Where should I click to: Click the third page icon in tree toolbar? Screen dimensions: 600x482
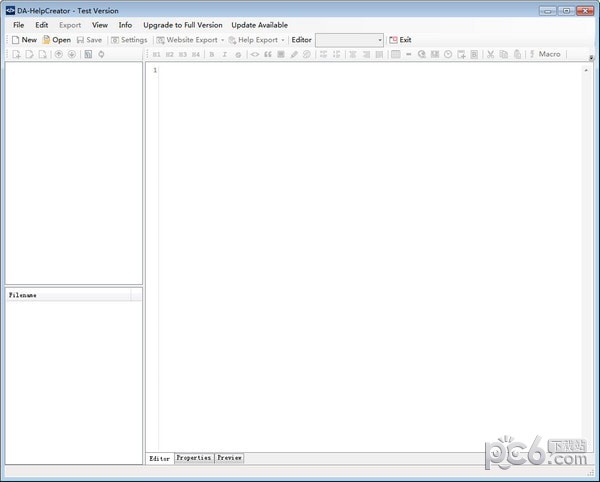pos(42,54)
